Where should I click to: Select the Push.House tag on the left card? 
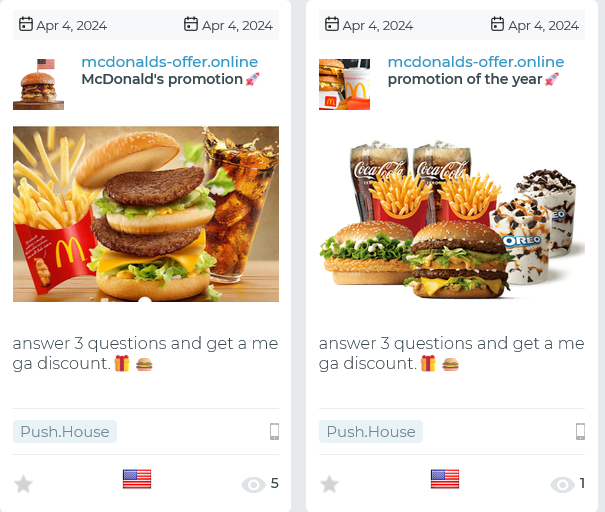(x=65, y=431)
